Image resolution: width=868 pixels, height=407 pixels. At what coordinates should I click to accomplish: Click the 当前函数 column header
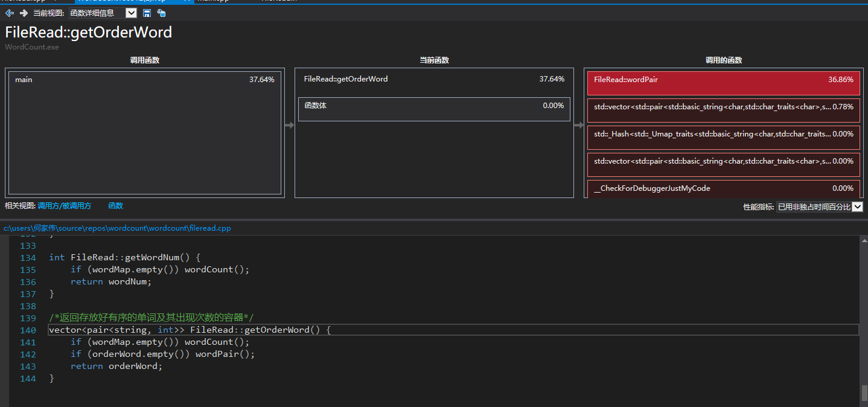pyautogui.click(x=434, y=60)
